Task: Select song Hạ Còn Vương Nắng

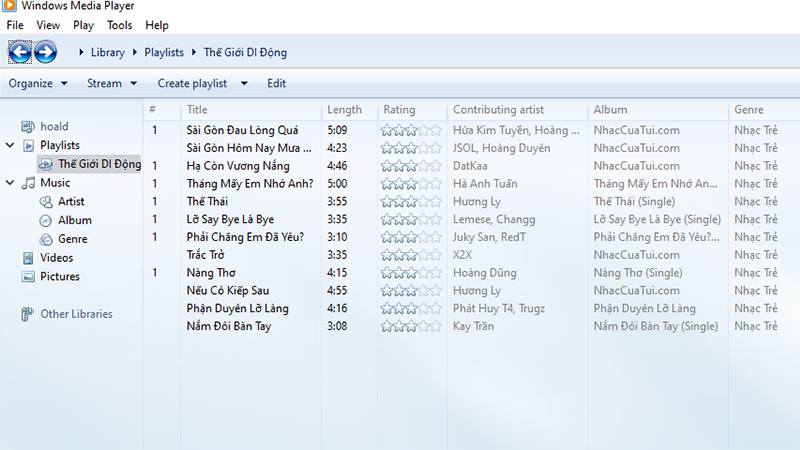Action: coord(238,166)
